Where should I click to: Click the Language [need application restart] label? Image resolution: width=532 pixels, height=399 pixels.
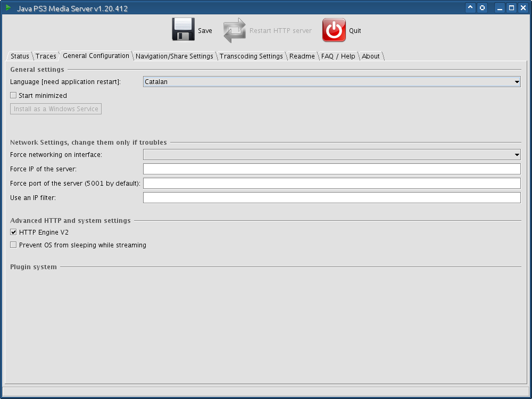click(x=65, y=82)
